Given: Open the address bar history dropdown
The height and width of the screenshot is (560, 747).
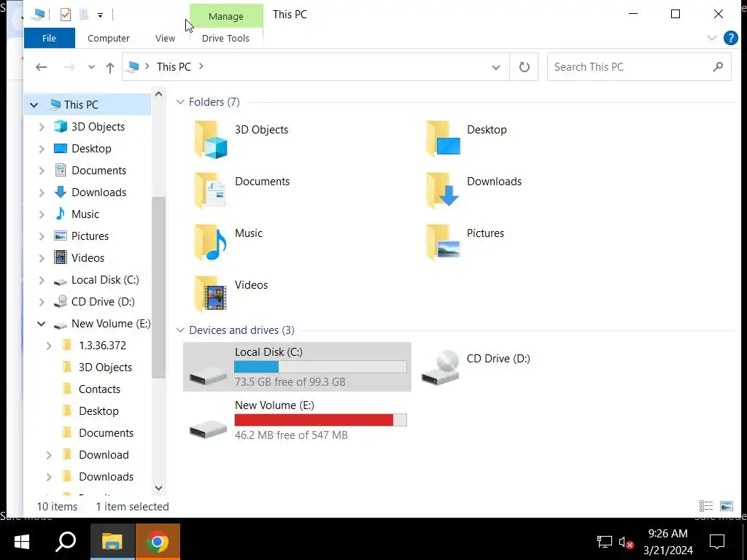Looking at the screenshot, I should tap(496, 67).
